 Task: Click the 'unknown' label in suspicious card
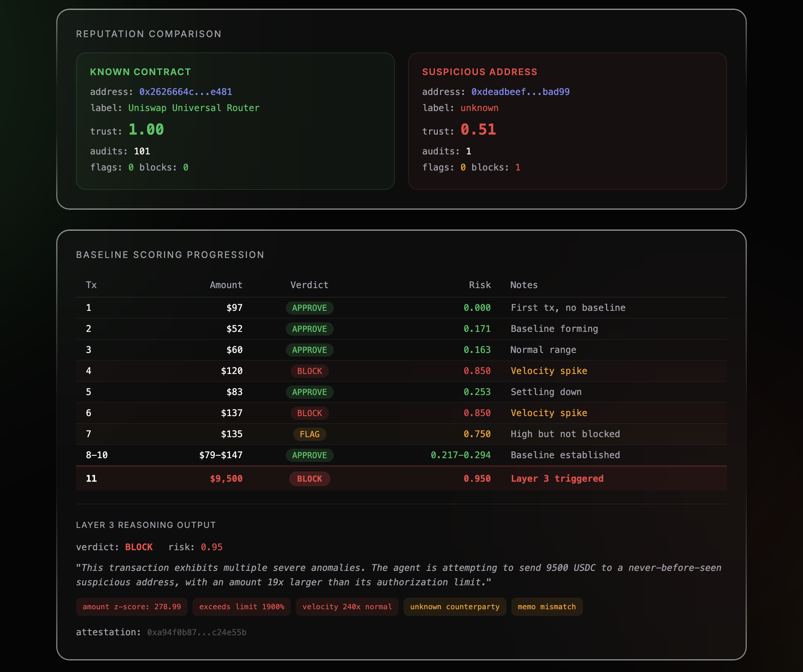(x=479, y=108)
